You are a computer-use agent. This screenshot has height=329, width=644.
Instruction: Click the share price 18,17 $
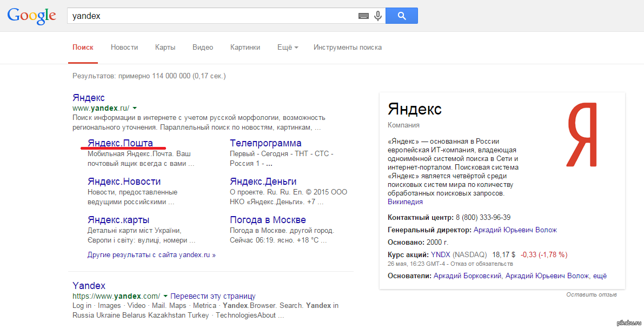pos(503,254)
